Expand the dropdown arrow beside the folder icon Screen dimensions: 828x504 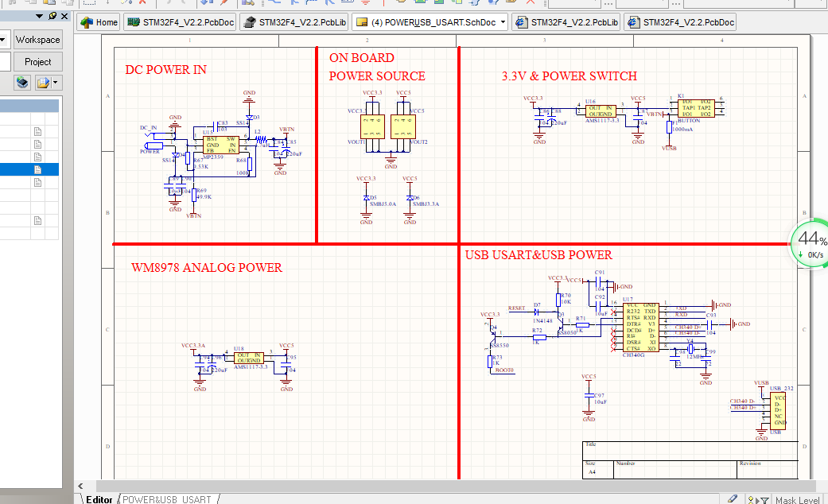[56, 83]
